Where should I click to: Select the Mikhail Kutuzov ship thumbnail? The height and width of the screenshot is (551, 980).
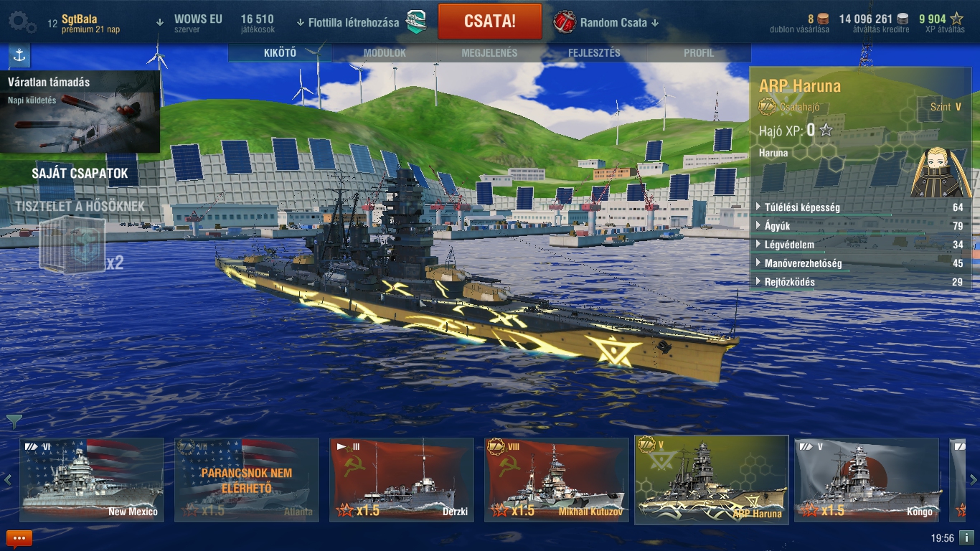tap(557, 480)
